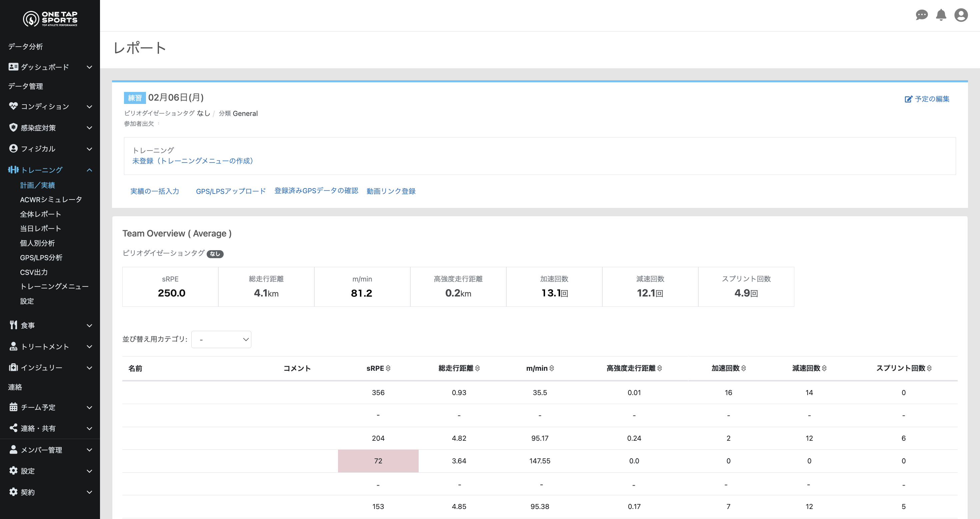
Task: Click the チーム予定 calendar icon
Action: pos(13,407)
